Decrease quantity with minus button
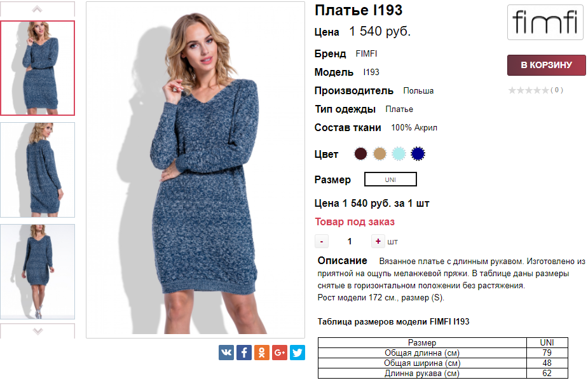 pyautogui.click(x=322, y=241)
